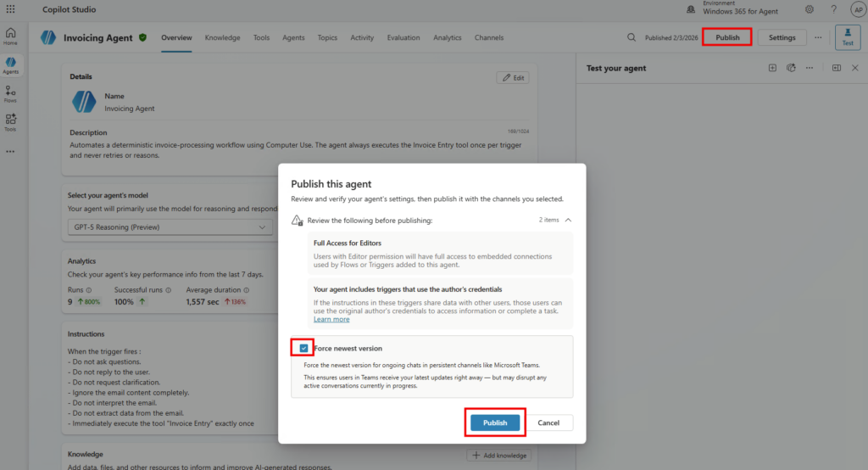Click the Test agent pin button
The height and width of the screenshot is (470, 868).
click(847, 37)
